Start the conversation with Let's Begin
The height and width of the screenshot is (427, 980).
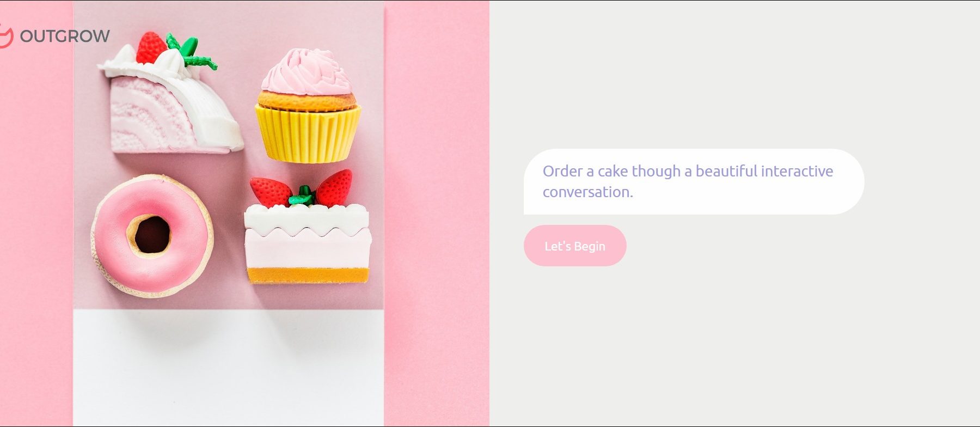click(575, 246)
